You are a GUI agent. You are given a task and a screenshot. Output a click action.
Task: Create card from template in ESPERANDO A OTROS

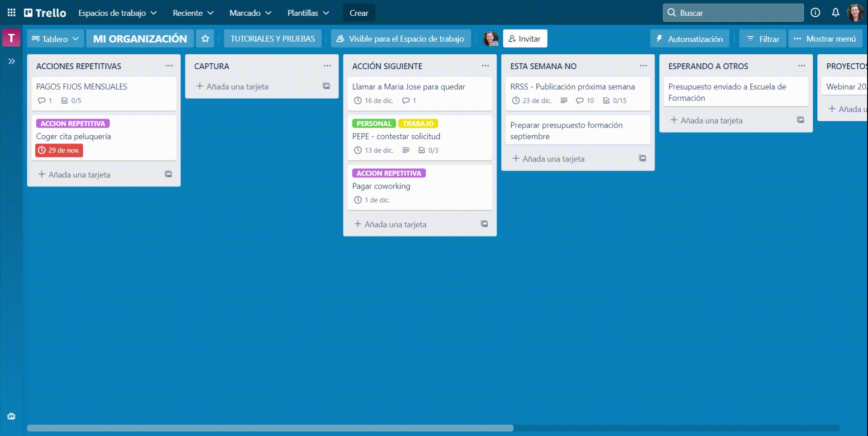click(x=801, y=120)
